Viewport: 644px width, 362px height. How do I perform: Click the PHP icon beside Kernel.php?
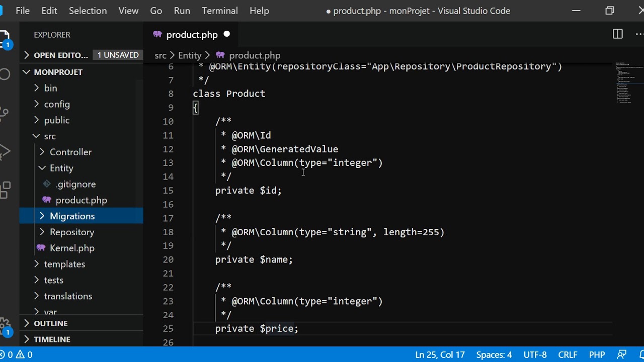(41, 248)
